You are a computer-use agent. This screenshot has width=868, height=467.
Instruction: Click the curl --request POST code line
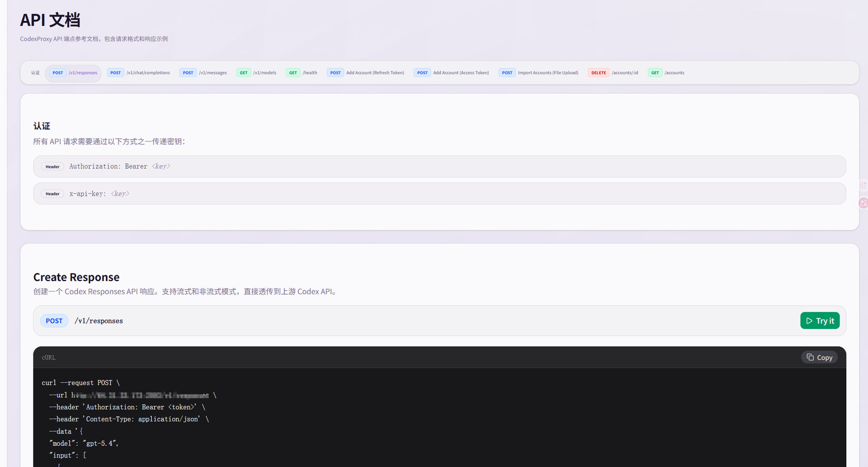[80, 383]
